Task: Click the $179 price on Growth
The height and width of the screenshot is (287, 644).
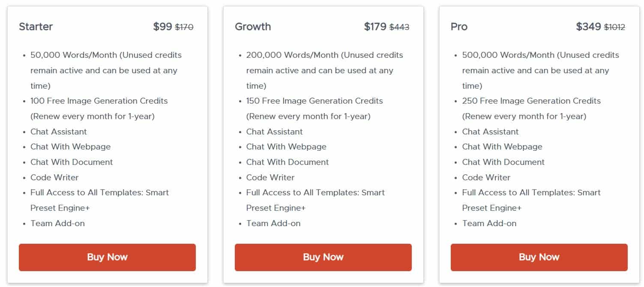Action: [x=375, y=26]
